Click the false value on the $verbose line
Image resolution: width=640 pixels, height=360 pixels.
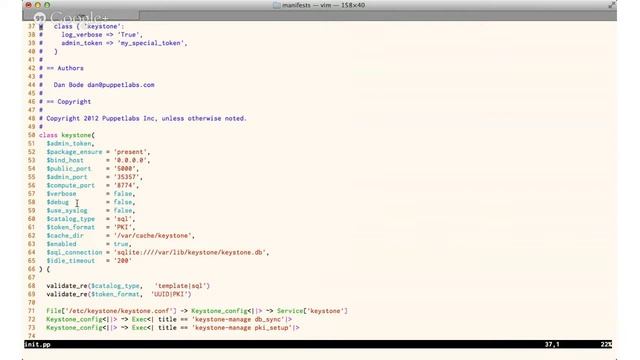pyautogui.click(x=123, y=194)
